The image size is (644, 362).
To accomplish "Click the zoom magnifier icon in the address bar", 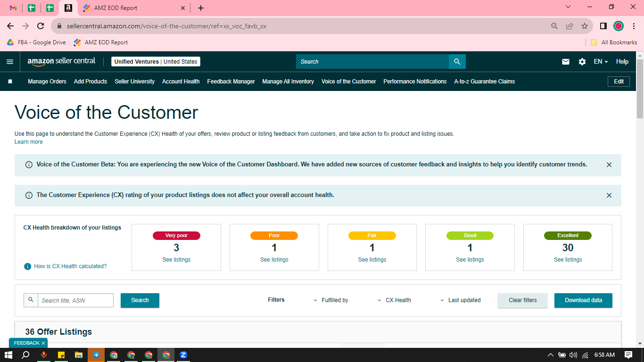I will pos(554,26).
